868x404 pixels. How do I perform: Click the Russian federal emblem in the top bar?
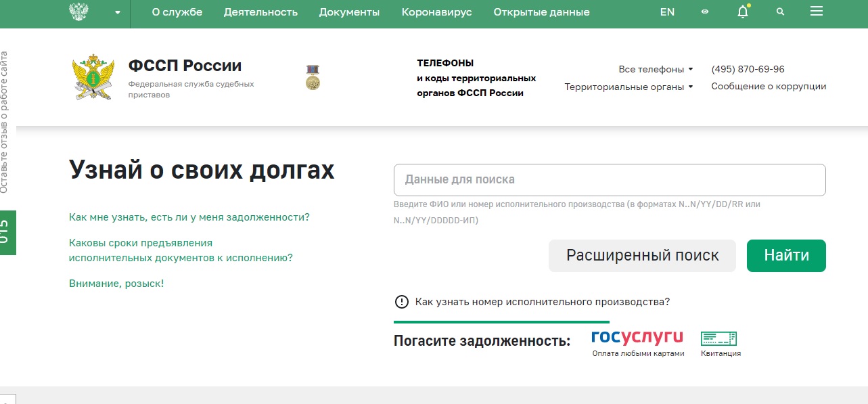point(80,11)
